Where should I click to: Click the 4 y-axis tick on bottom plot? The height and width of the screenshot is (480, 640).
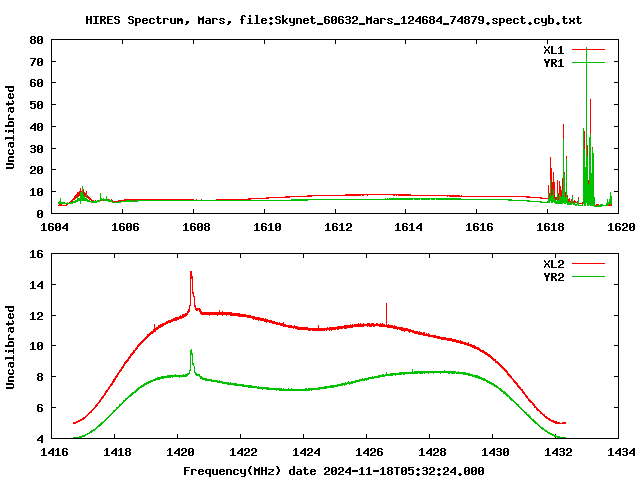click(40, 439)
